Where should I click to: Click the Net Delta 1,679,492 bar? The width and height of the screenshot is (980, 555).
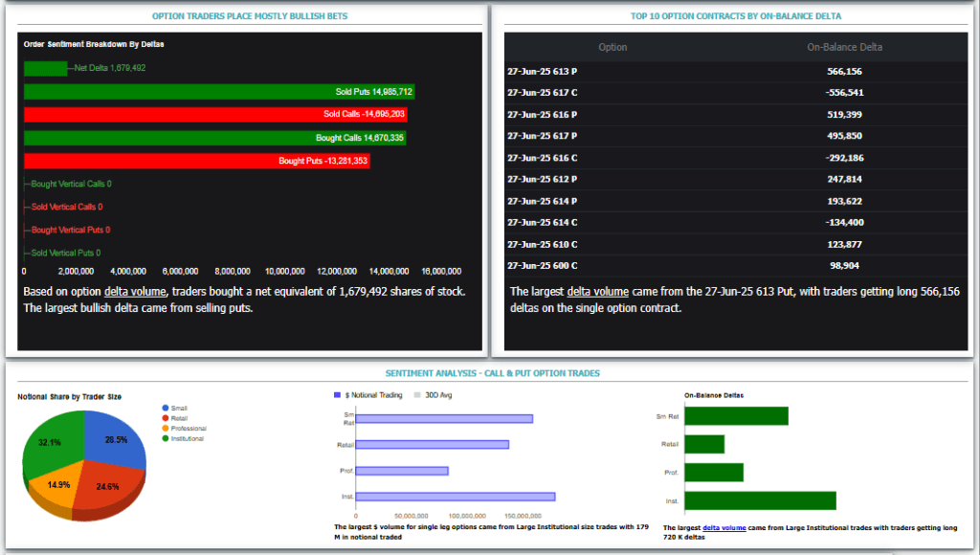click(46, 68)
